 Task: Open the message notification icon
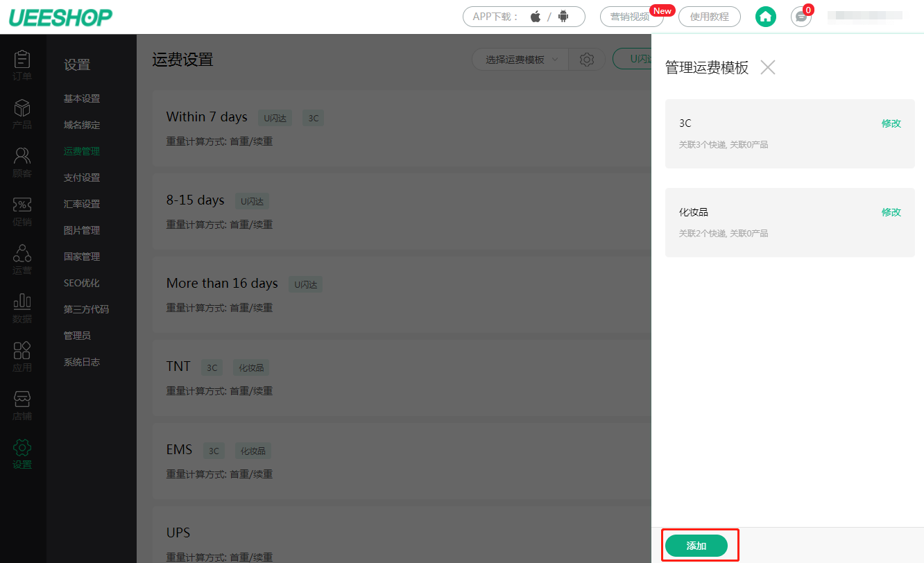coord(801,17)
